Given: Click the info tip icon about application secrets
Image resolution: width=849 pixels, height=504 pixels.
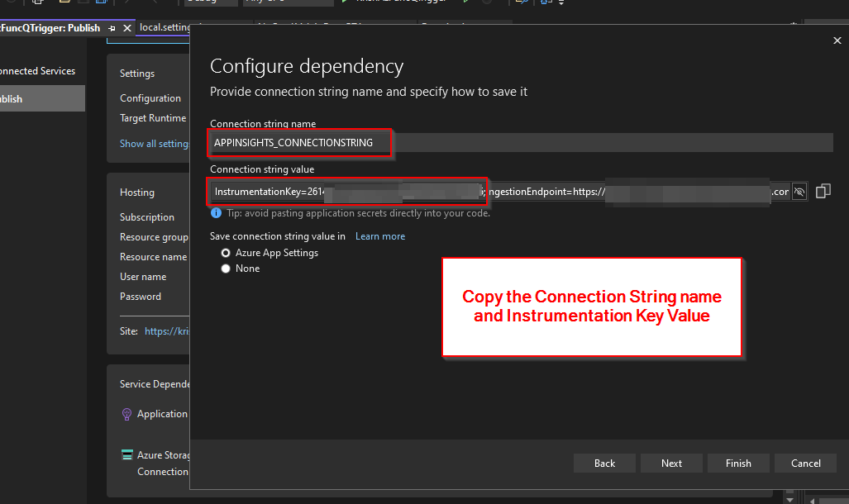Looking at the screenshot, I should pyautogui.click(x=216, y=212).
